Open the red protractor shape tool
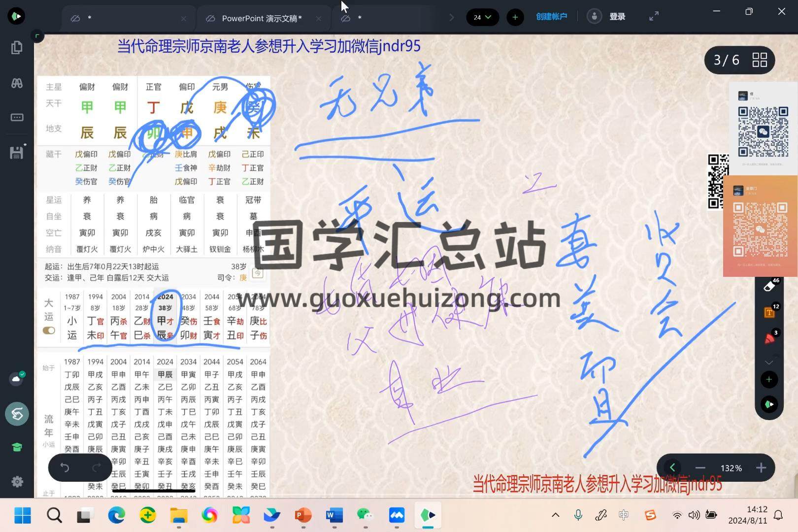Image resolution: width=798 pixels, height=532 pixels. [769, 338]
